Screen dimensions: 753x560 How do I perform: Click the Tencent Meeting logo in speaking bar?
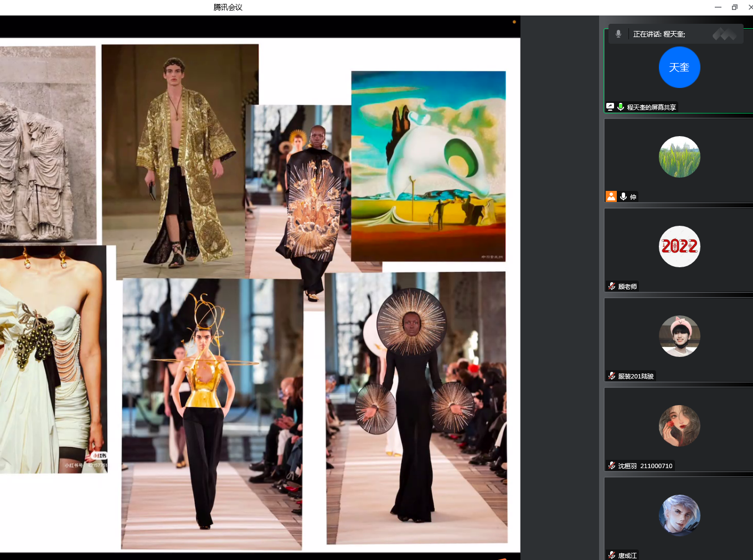click(724, 34)
